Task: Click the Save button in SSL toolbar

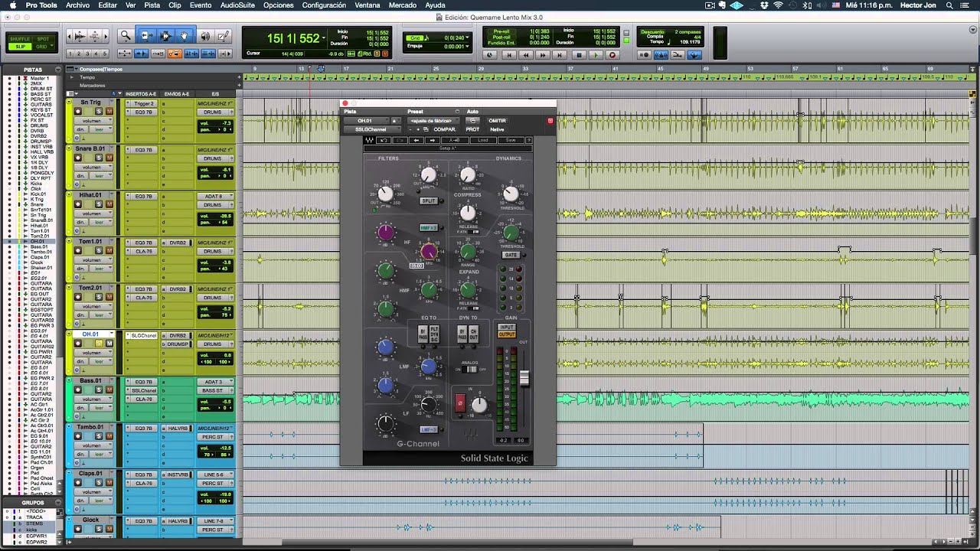Action: 510,141
